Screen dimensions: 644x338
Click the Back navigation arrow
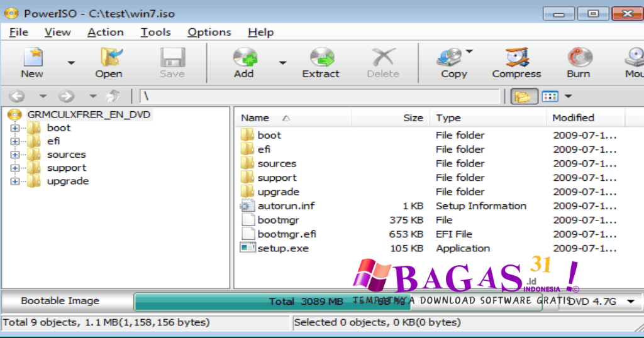click(x=17, y=96)
